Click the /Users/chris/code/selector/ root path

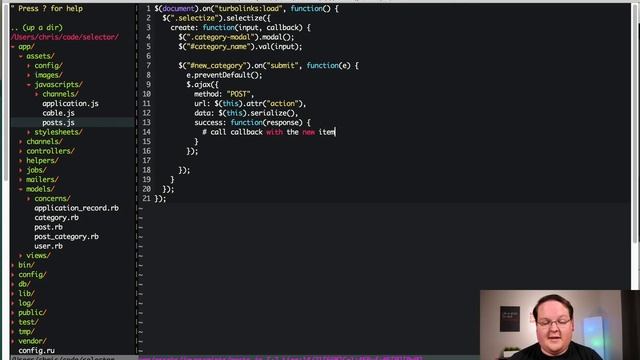[x=65, y=37]
